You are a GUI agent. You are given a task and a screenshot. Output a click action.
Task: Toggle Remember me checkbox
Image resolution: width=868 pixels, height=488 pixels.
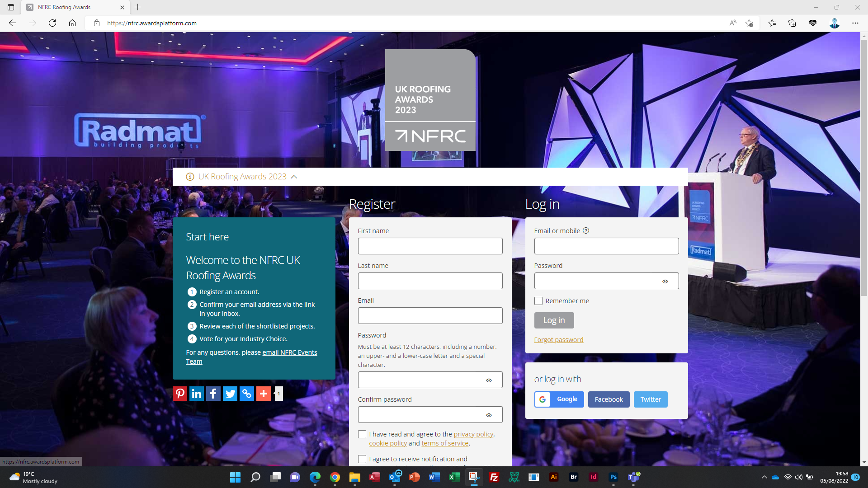point(538,301)
